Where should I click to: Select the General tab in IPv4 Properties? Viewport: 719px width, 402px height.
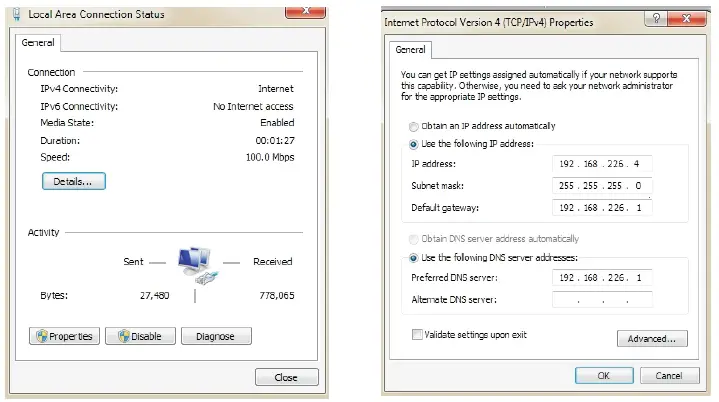click(411, 49)
